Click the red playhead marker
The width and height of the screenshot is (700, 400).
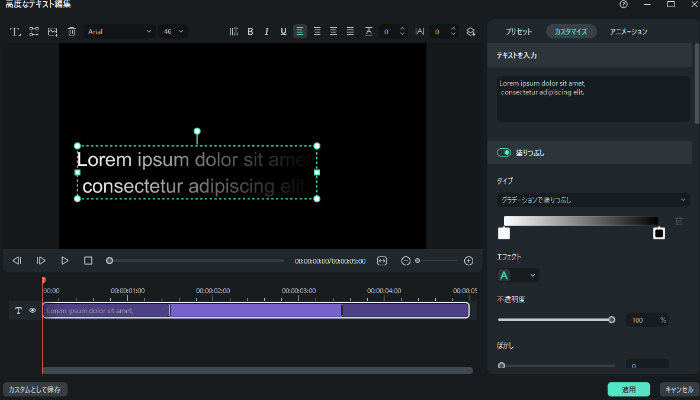(43, 280)
